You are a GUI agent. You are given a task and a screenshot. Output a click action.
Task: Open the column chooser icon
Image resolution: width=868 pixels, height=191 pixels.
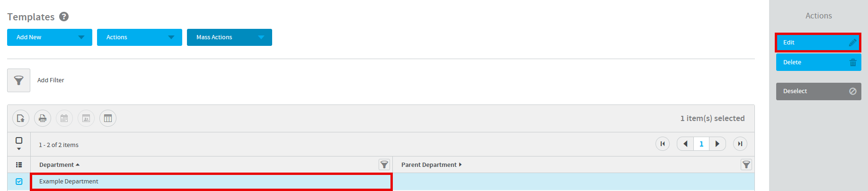(x=108, y=118)
